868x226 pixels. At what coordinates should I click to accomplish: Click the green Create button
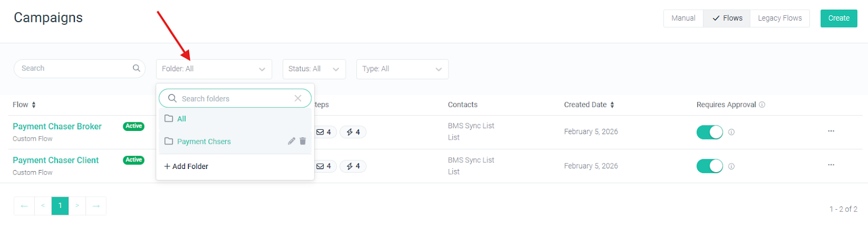coord(839,18)
